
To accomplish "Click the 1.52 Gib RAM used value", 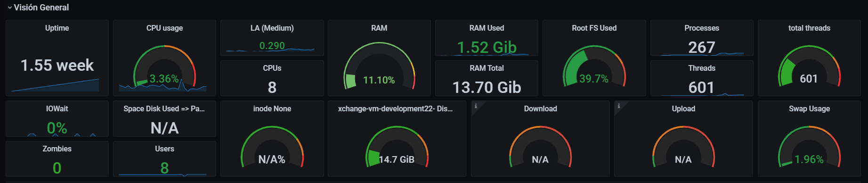I will coord(487,47).
